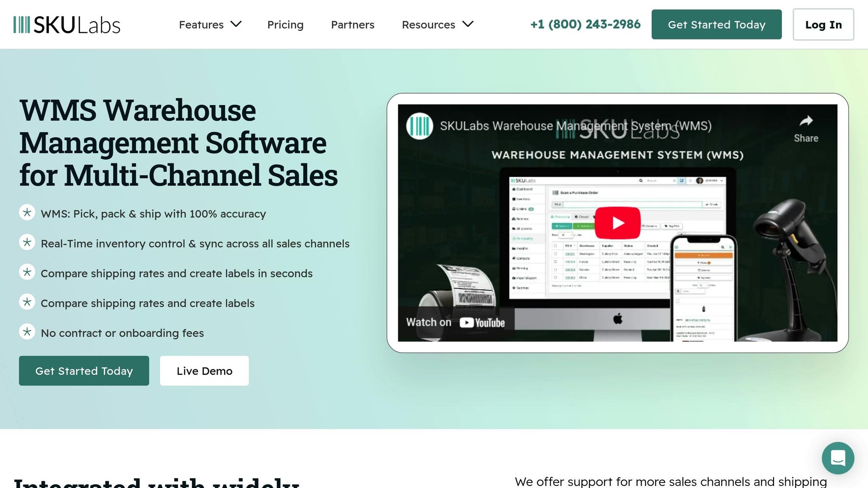Click the YouTube logo in Watch on bar

482,323
